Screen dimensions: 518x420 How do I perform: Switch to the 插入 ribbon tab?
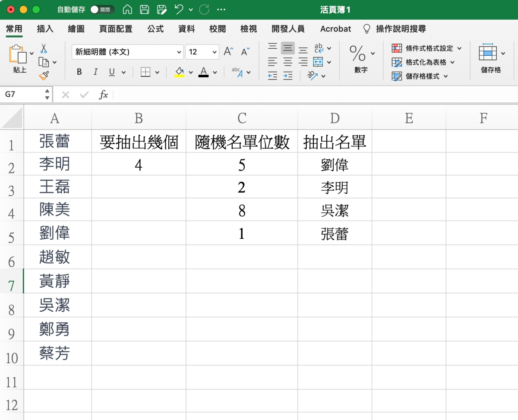(45, 29)
